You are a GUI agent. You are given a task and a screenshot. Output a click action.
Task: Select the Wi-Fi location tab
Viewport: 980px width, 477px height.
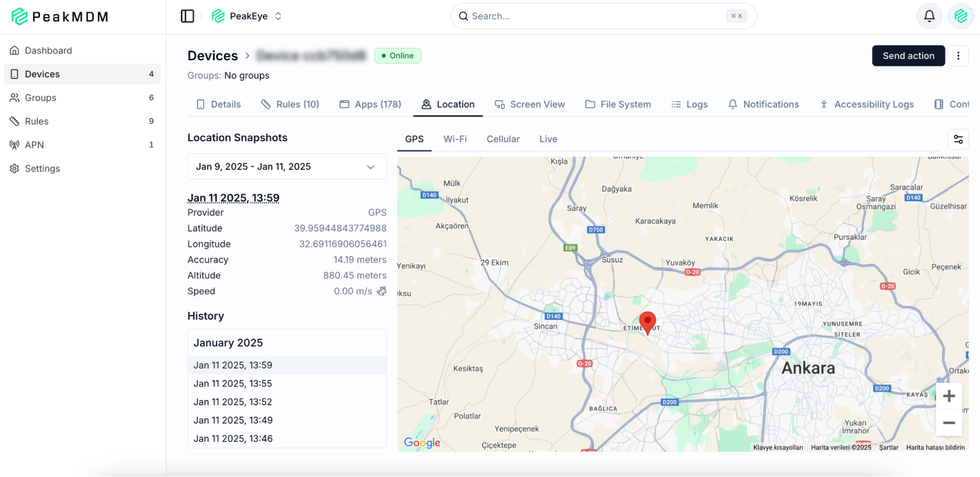(455, 139)
